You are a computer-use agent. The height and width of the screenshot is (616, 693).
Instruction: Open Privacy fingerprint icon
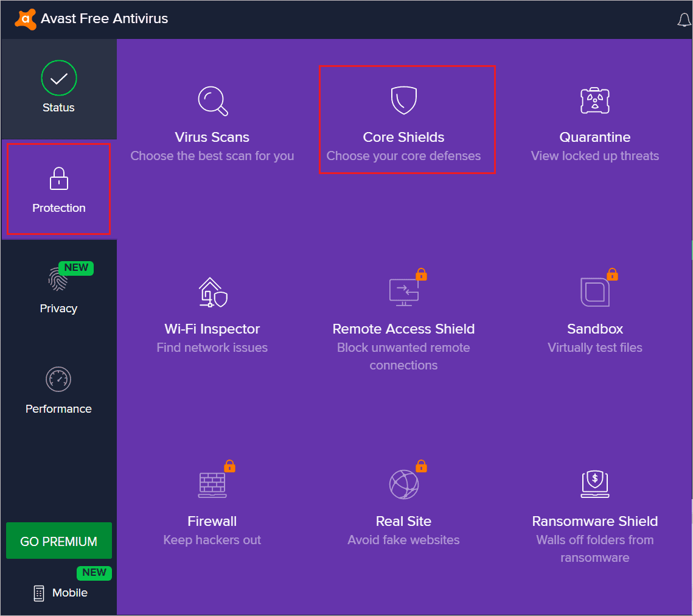pos(58,279)
